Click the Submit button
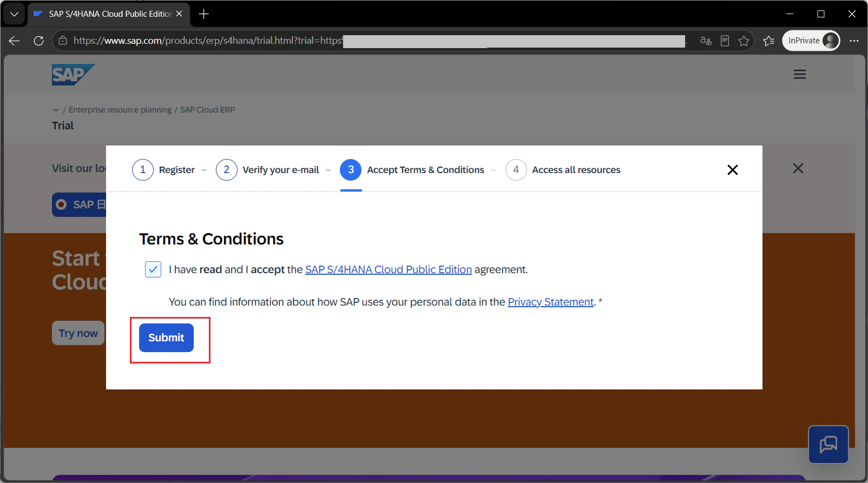Viewport: 868px width, 483px height. (x=166, y=338)
